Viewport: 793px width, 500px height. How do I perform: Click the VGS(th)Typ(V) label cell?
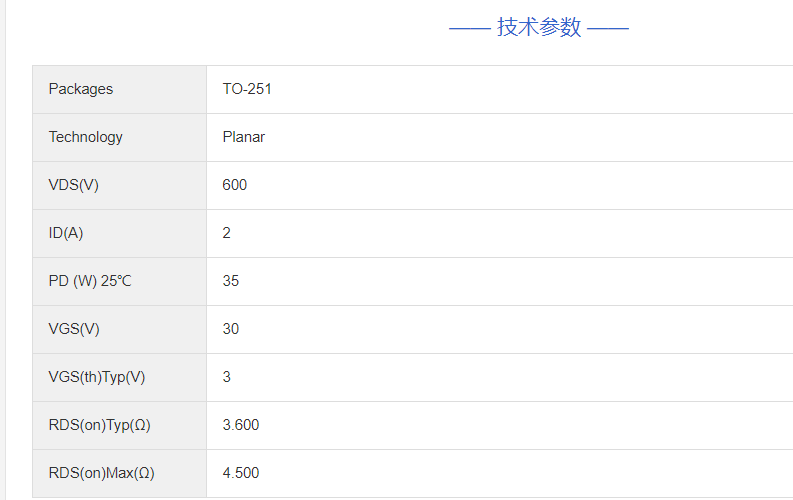[97, 377]
